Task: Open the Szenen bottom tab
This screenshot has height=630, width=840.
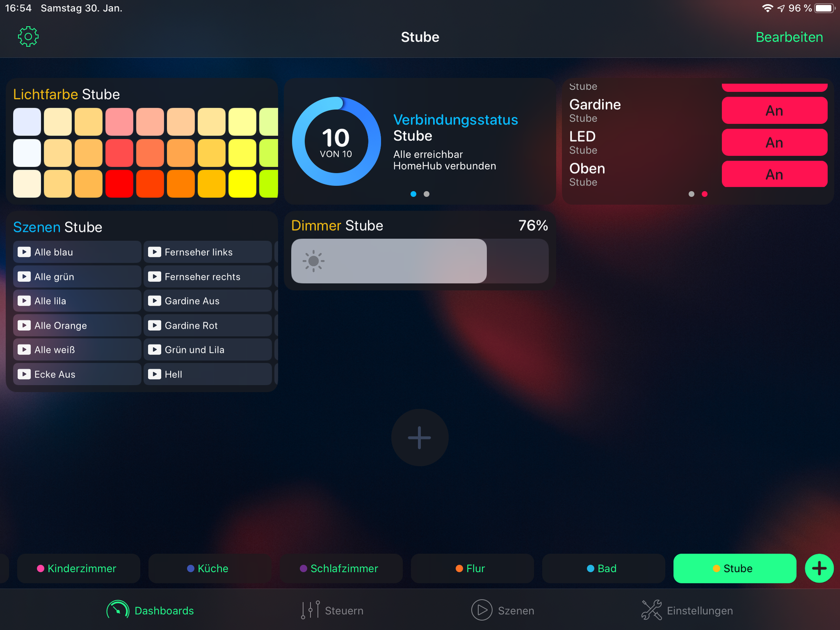Action: point(503,610)
